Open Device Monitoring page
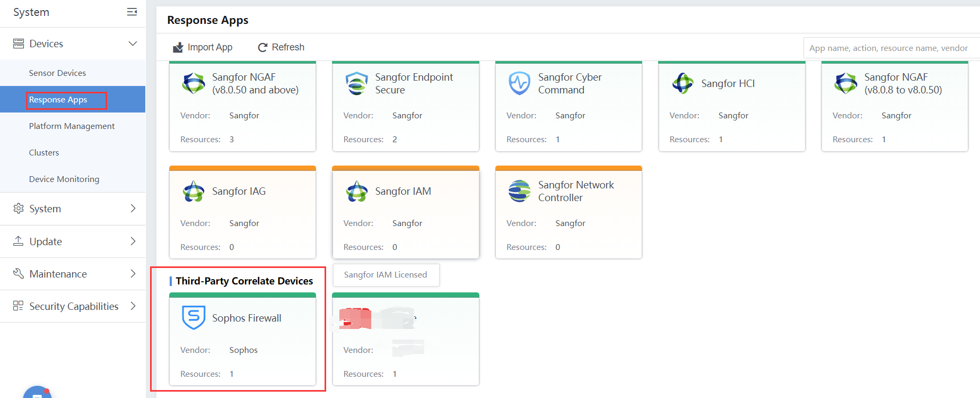The height and width of the screenshot is (398, 980). pos(64,179)
